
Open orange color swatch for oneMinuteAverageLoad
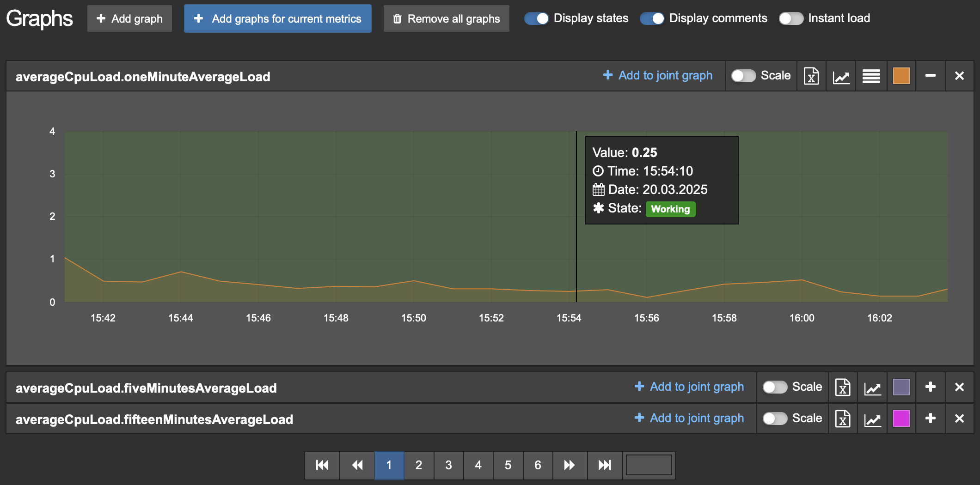(901, 76)
